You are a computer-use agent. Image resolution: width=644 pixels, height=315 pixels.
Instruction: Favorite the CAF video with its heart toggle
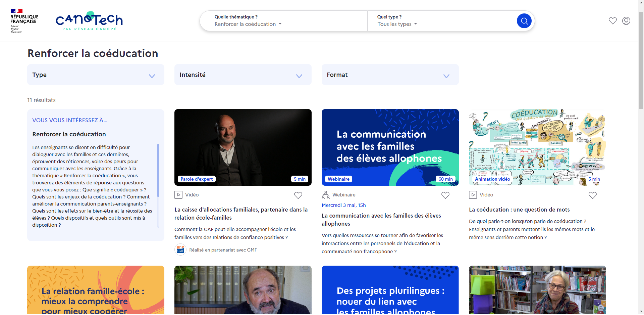coord(298,195)
